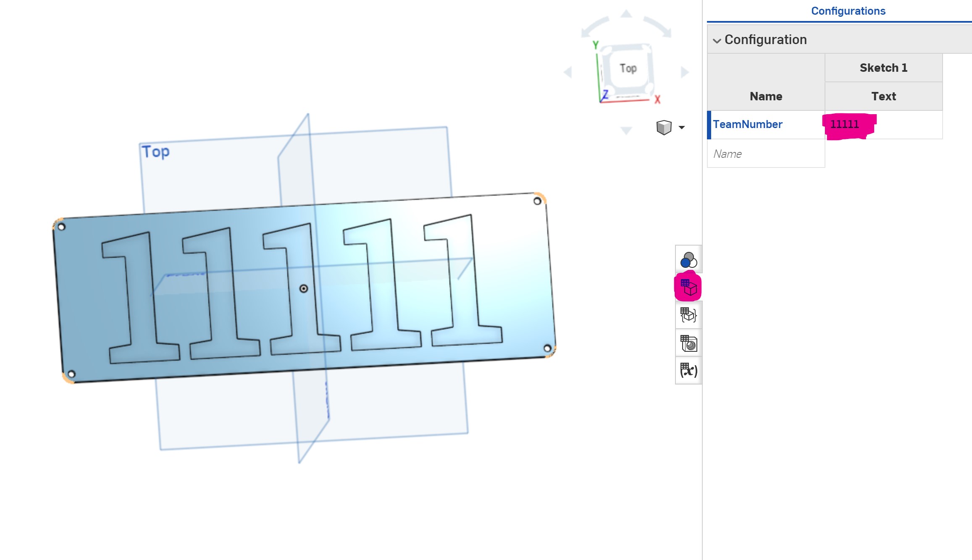Image resolution: width=972 pixels, height=560 pixels.
Task: Open the Custom tables panel icon
Action: pos(688,315)
